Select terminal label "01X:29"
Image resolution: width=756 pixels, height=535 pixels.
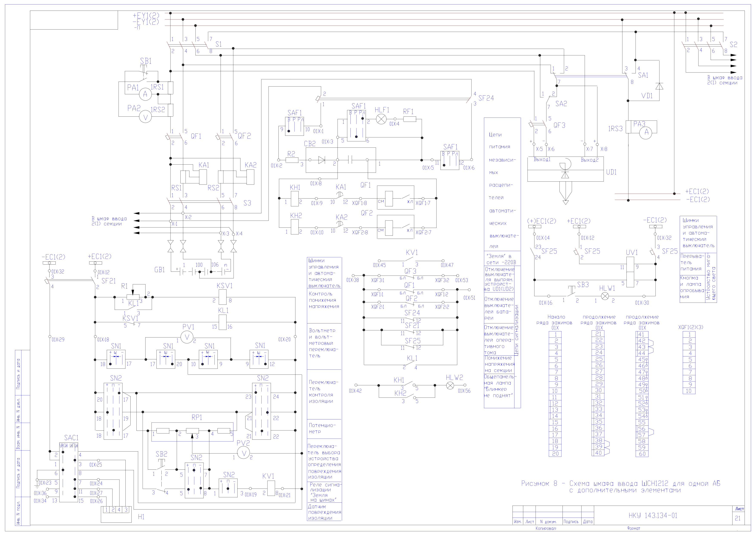pyautogui.click(x=58, y=340)
